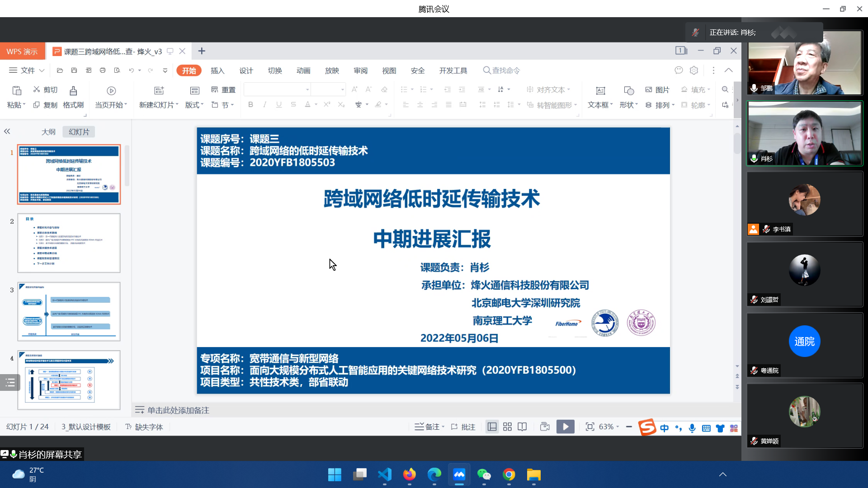
Task: Open font color picker A icon
Action: [308, 104]
